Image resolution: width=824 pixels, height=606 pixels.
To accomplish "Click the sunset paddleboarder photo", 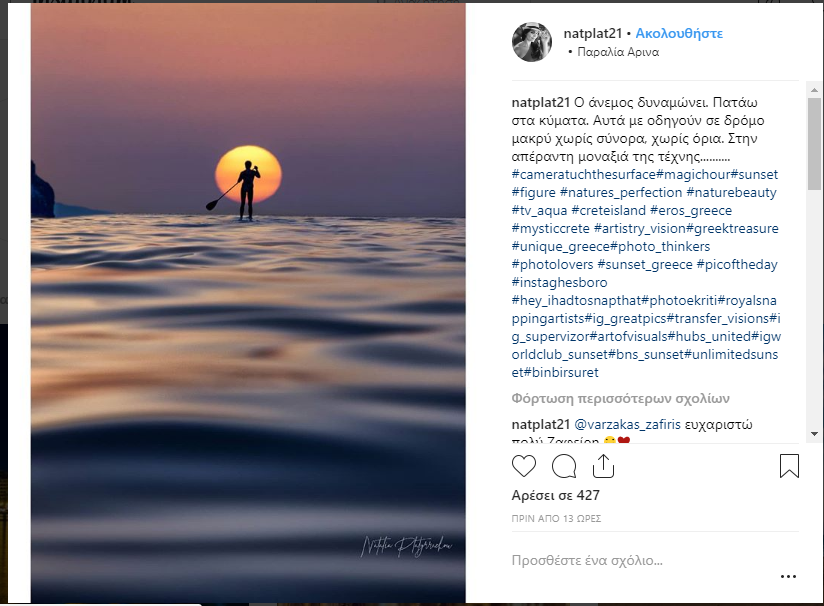I will point(248,300).
